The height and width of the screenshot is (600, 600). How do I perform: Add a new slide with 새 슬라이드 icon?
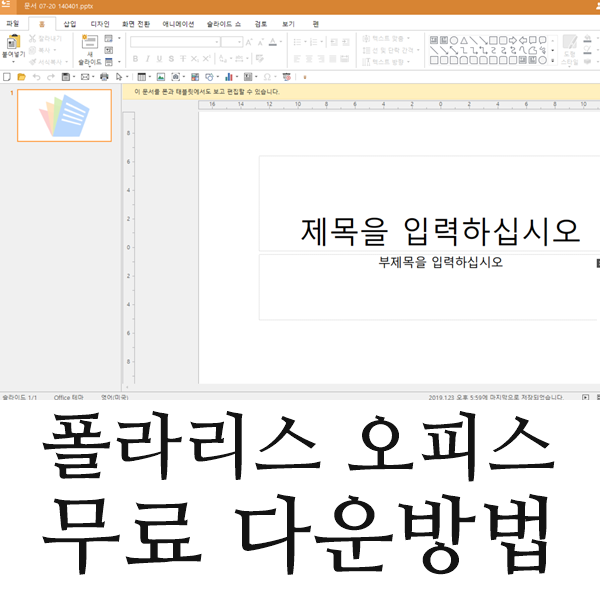(90, 41)
